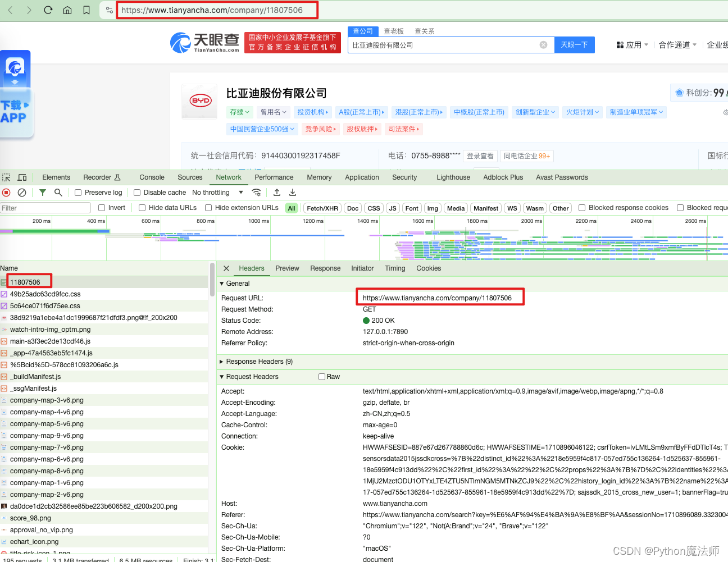Clear the company search box with X icon
This screenshot has height=562, width=728.
point(543,45)
